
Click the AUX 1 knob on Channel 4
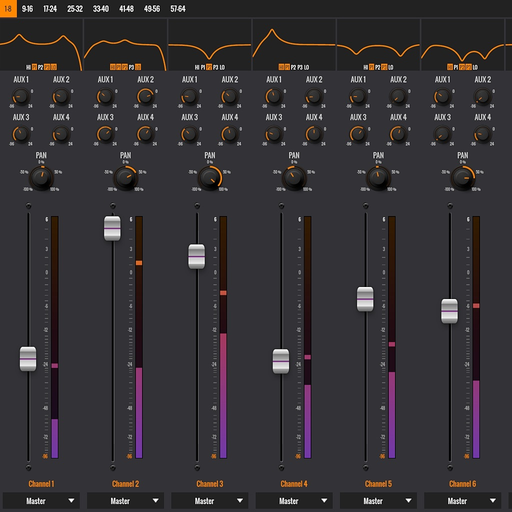274,97
